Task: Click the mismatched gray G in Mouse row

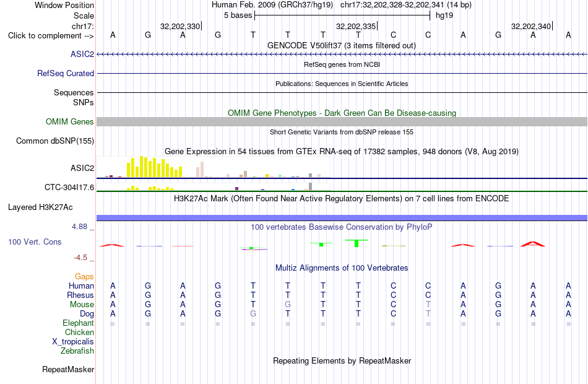Action: [288, 305]
